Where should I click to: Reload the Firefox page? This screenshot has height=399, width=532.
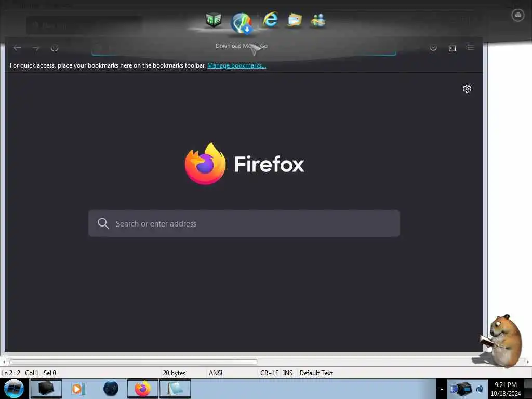(x=55, y=48)
